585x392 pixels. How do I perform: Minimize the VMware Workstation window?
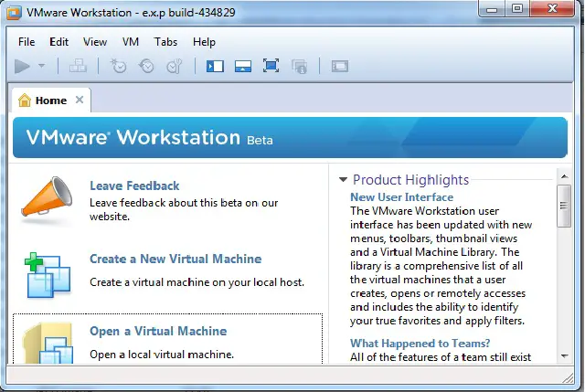pyautogui.click(x=492, y=9)
